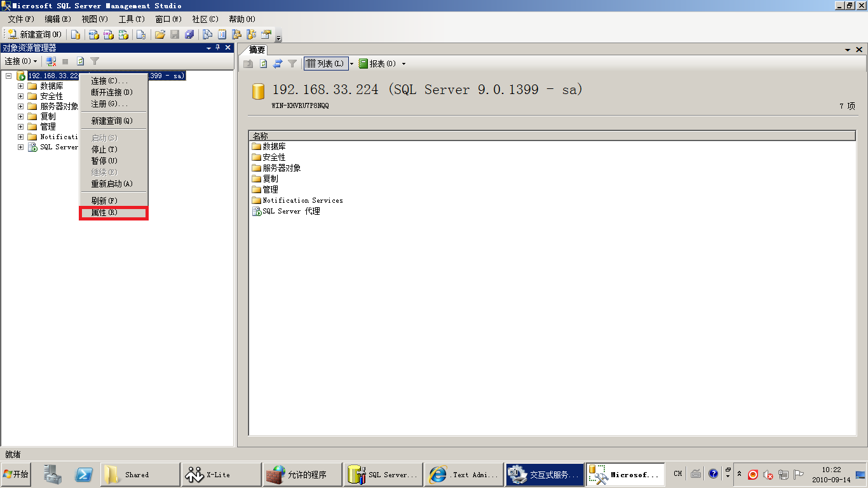Launch PowerShell from quick launch
The height and width of the screenshot is (488, 868).
coord(85,474)
